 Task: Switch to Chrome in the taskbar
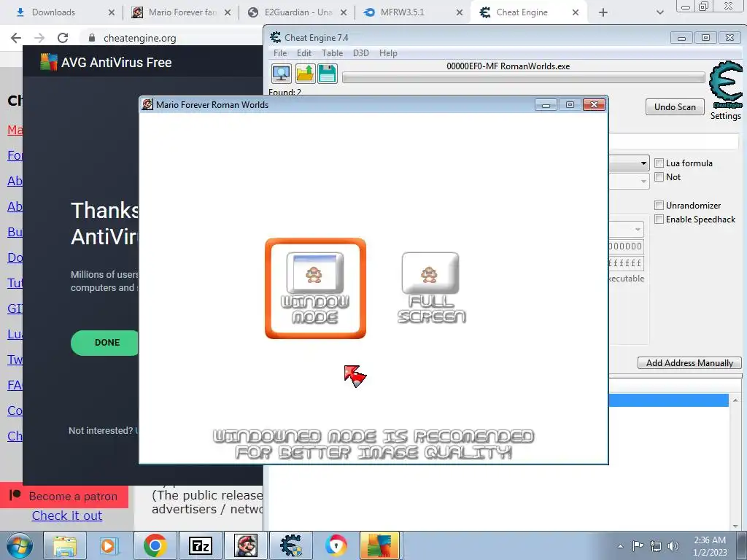coord(155,545)
